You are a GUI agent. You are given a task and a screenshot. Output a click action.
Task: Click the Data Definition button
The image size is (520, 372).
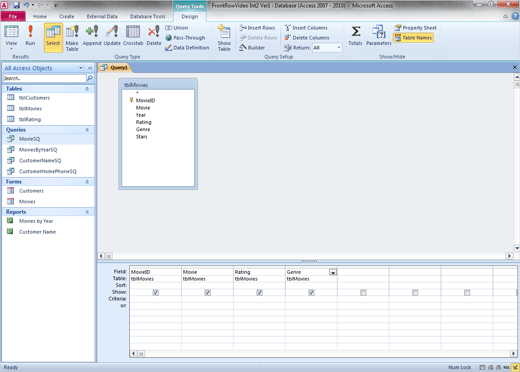click(x=187, y=48)
